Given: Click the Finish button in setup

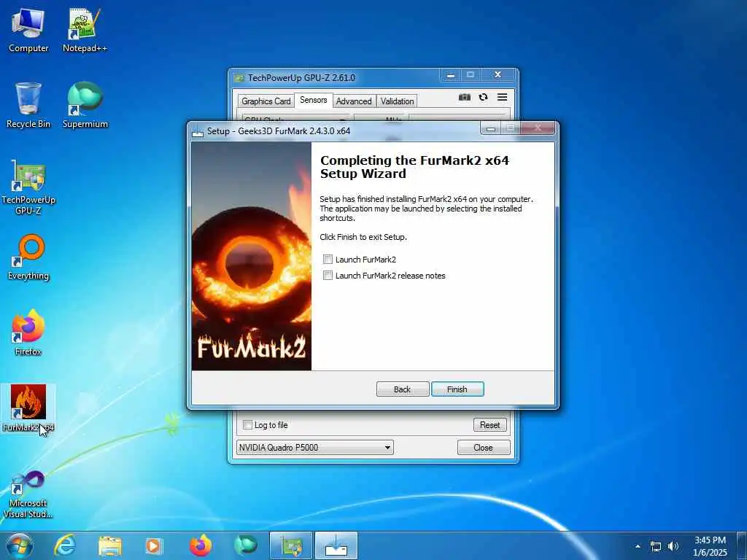Looking at the screenshot, I should [457, 389].
